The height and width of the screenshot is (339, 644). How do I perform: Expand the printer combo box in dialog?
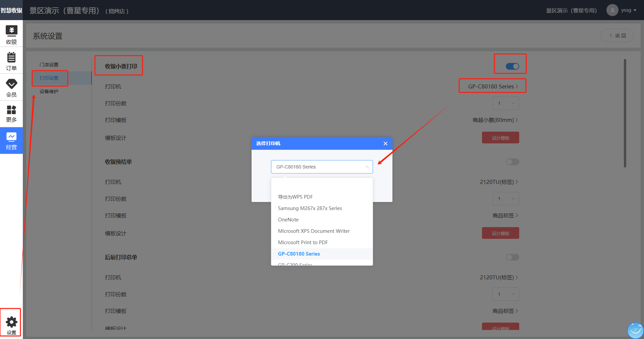(x=322, y=167)
